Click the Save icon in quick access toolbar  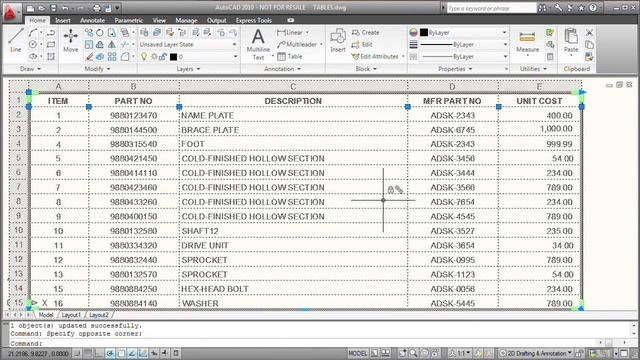(x=53, y=8)
